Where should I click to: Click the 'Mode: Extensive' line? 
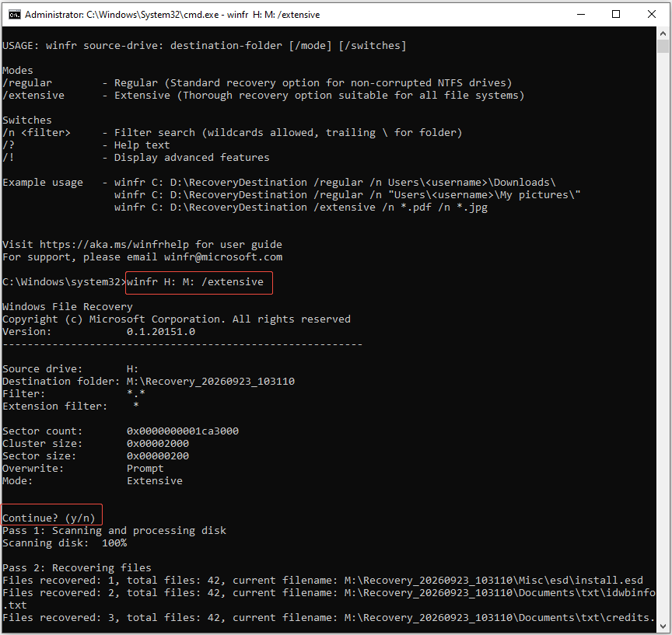pyautogui.click(x=93, y=480)
